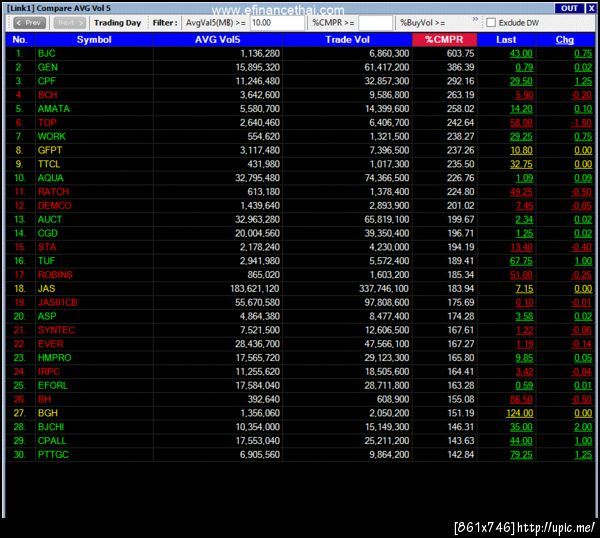Select the ASP symbol
This screenshot has height=538, width=600.
tap(47, 316)
